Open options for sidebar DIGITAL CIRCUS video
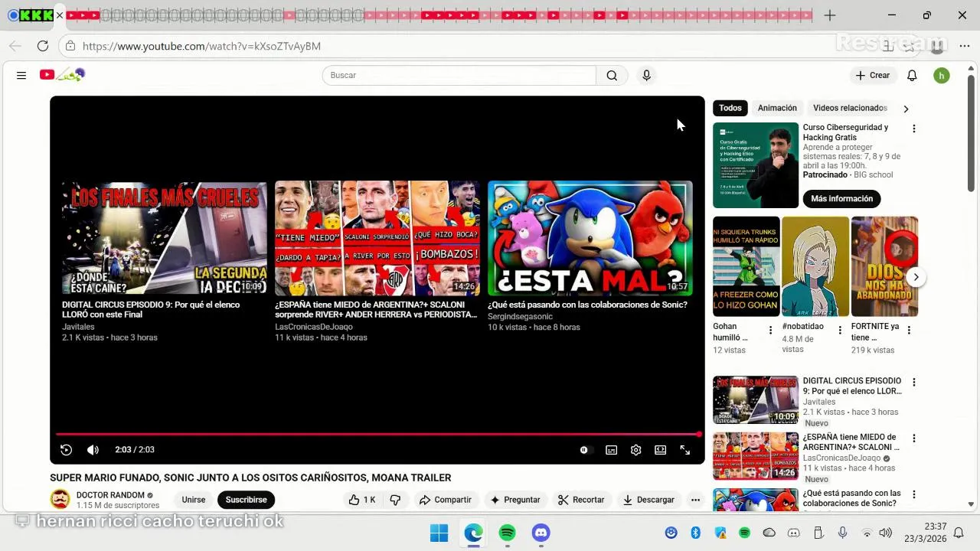980x551 pixels. coord(913,382)
